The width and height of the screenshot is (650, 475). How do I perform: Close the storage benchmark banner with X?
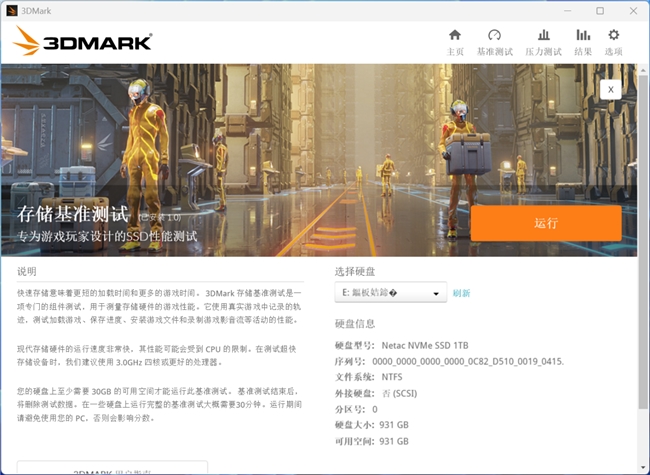click(x=611, y=89)
